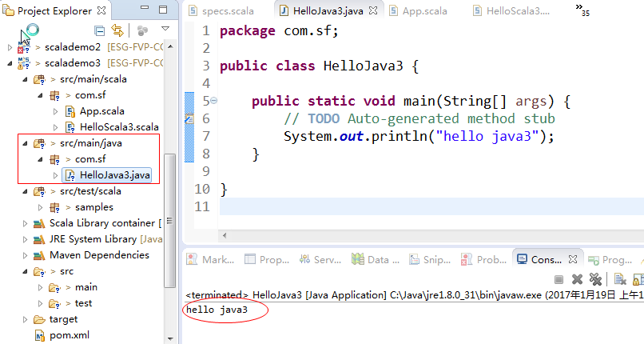This screenshot has width=644, height=344.
Task: Expand the HelloScala3.scala tree node
Action: pos(55,127)
